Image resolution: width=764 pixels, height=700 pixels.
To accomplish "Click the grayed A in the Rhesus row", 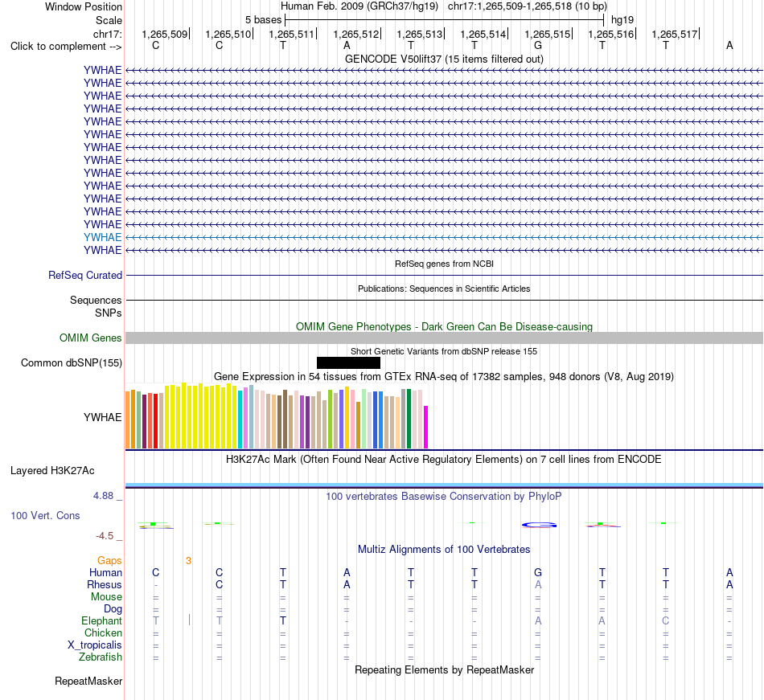I will pyautogui.click(x=538, y=584).
